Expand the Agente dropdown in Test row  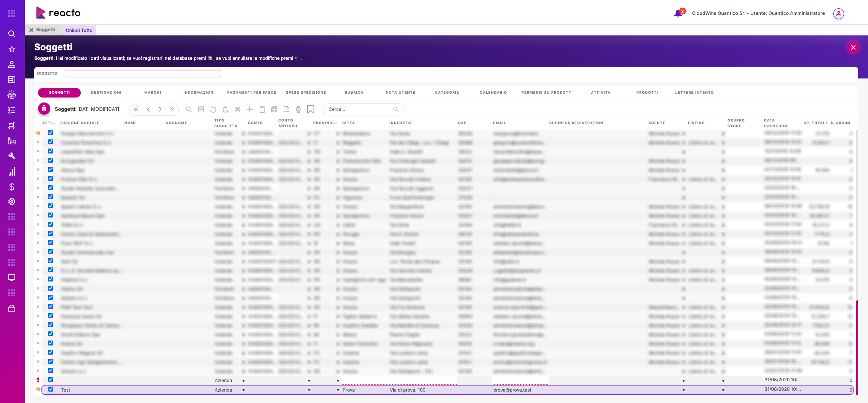[x=684, y=390]
